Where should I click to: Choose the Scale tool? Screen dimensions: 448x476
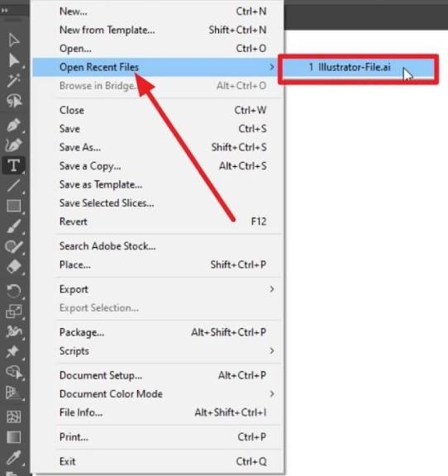pyautogui.click(x=14, y=312)
